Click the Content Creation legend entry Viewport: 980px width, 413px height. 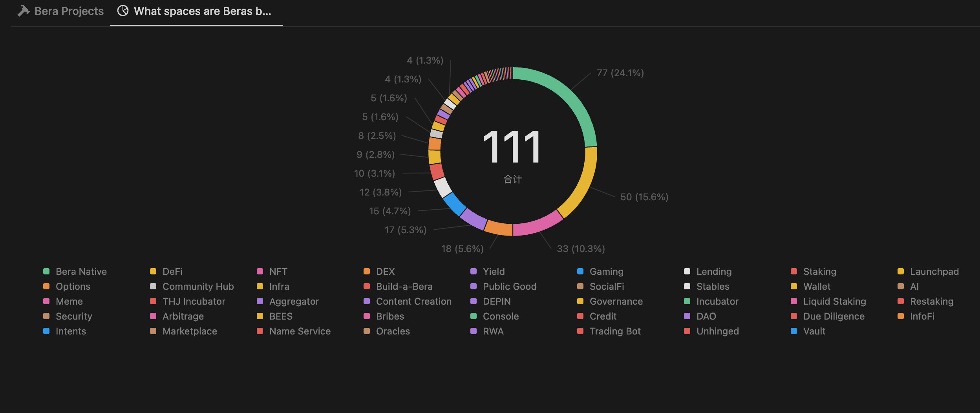tap(408, 301)
